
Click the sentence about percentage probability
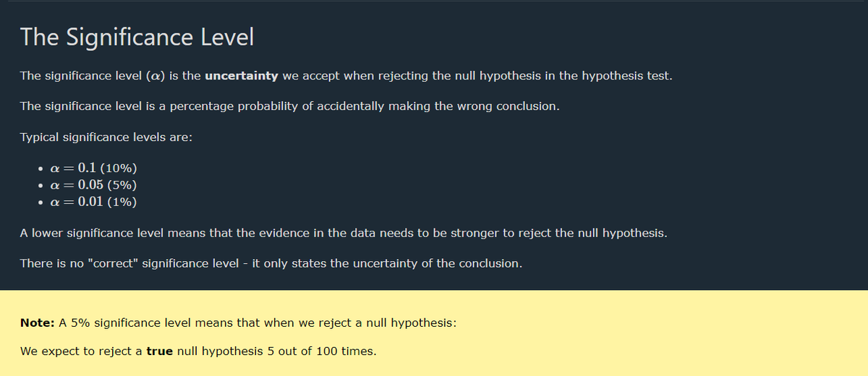pos(289,106)
